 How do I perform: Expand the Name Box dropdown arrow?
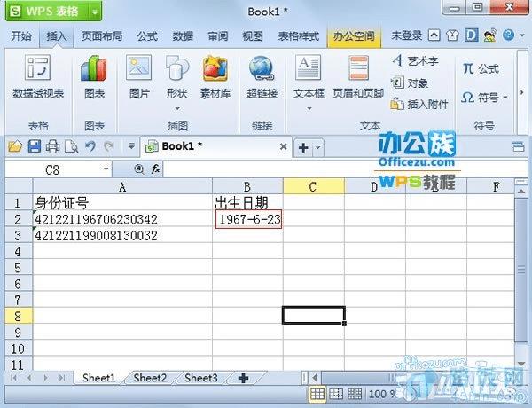click(106, 169)
